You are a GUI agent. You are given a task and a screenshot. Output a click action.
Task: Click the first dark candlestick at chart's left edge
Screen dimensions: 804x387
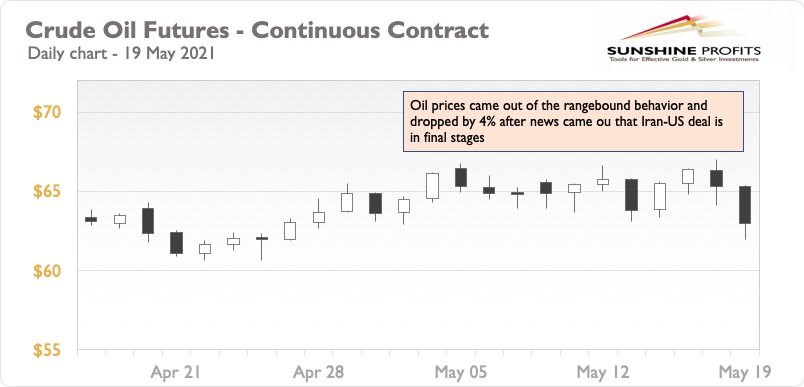(91, 219)
